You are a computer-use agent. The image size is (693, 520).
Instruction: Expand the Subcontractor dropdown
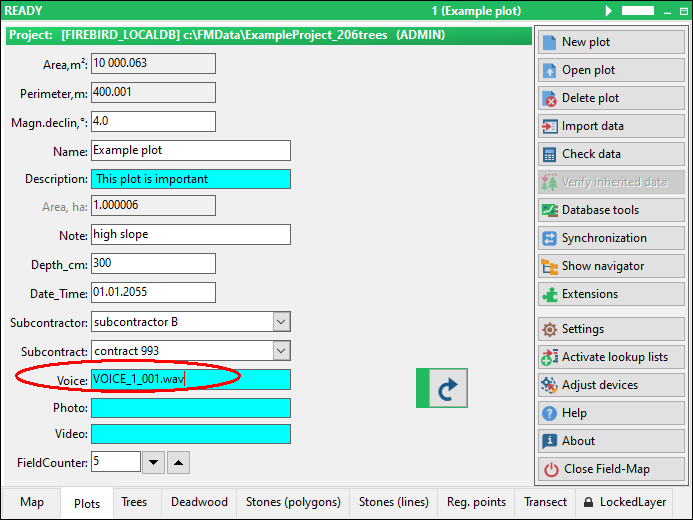pos(281,322)
